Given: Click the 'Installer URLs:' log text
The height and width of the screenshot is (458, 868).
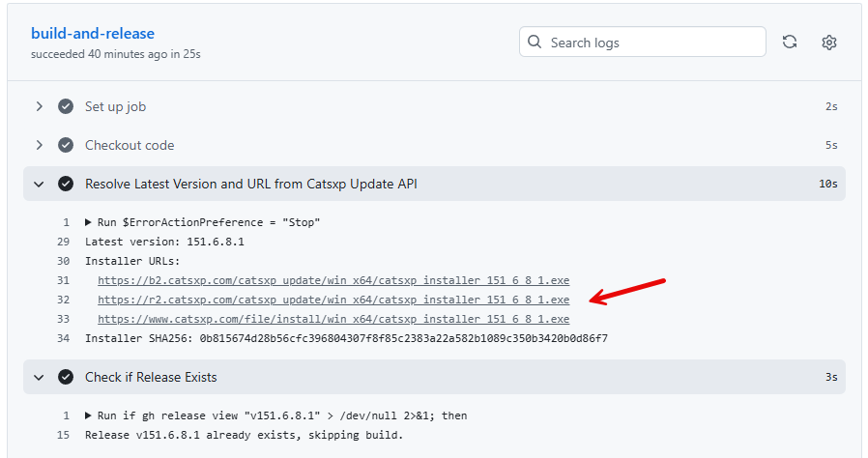Looking at the screenshot, I should [x=132, y=261].
